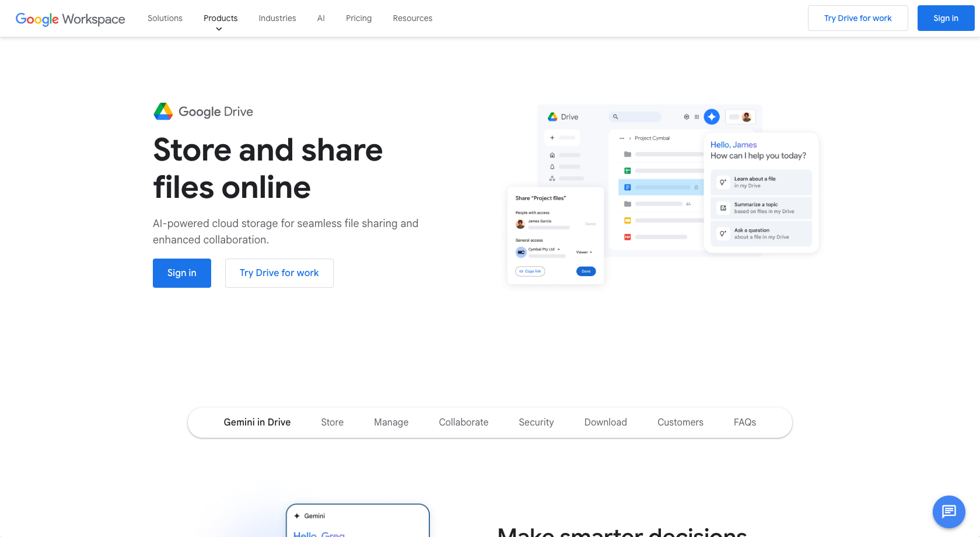Click Done in the share dialog illustration
The image size is (980, 537).
point(586,271)
